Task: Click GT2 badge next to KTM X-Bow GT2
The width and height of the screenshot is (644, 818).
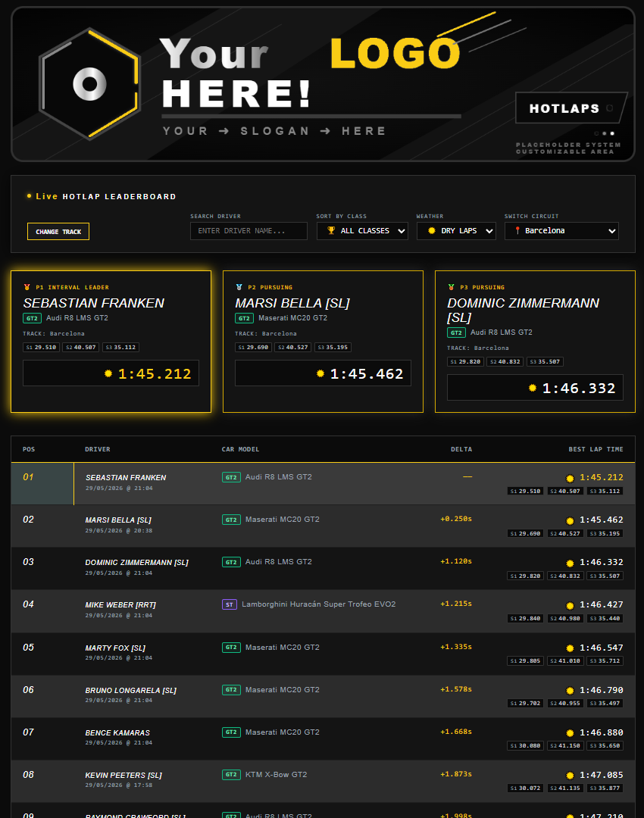Action: click(231, 775)
